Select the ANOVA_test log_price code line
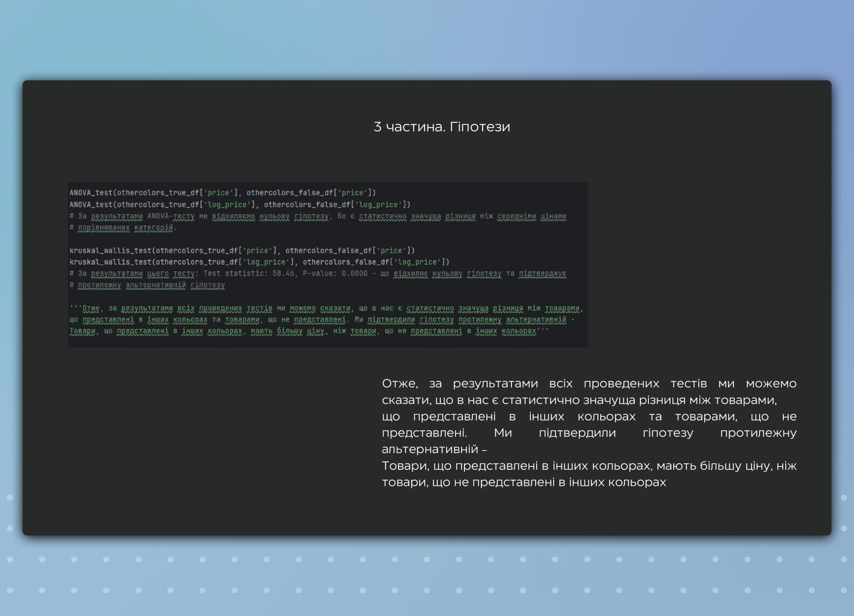 tap(240, 205)
